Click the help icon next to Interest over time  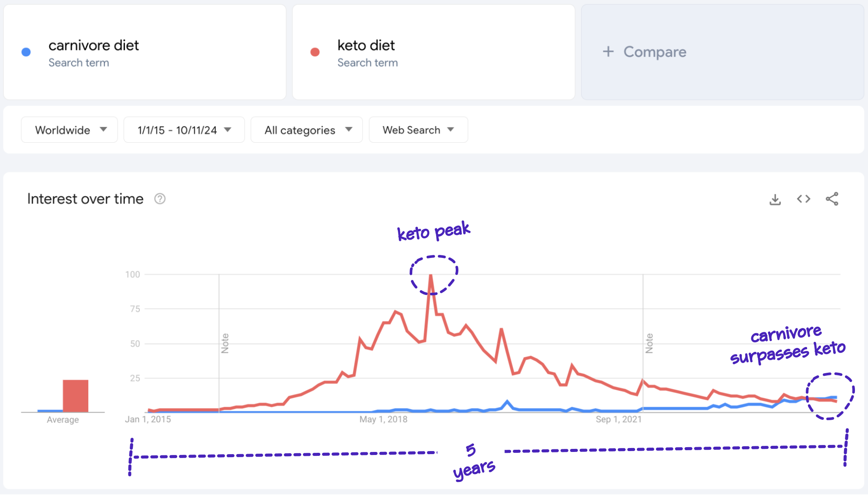165,199
